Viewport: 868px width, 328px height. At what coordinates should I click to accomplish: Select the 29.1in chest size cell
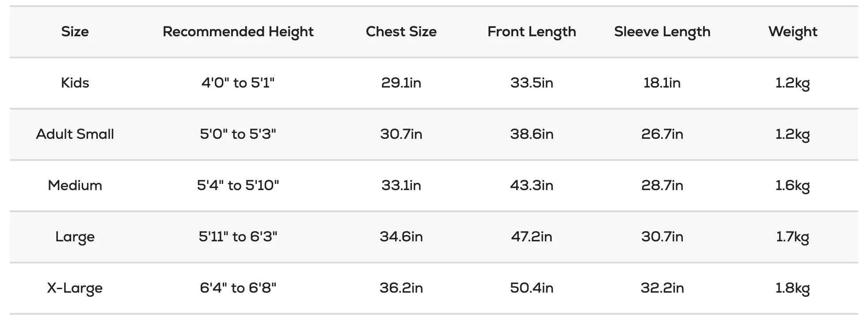pos(401,83)
